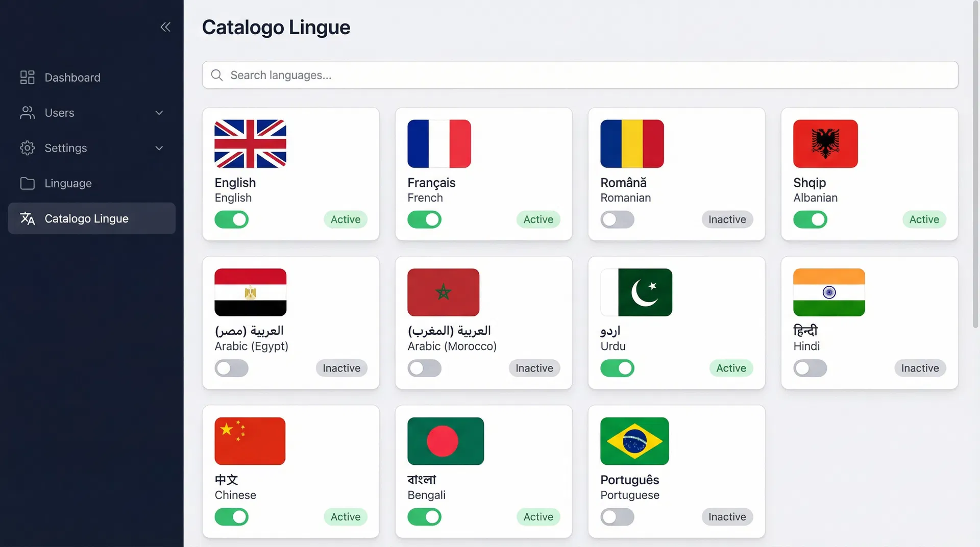Click the Linguage folder icon
Screen dimensions: 980x547
click(x=27, y=183)
